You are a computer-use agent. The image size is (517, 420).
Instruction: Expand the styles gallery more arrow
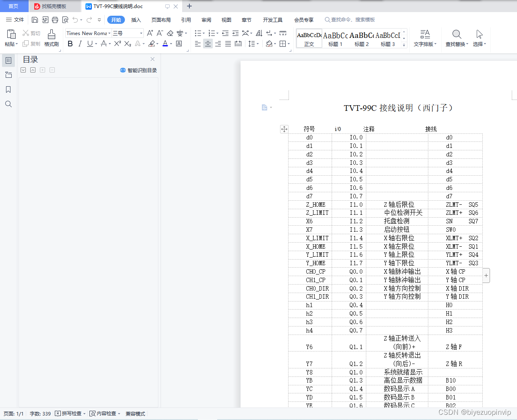404,45
